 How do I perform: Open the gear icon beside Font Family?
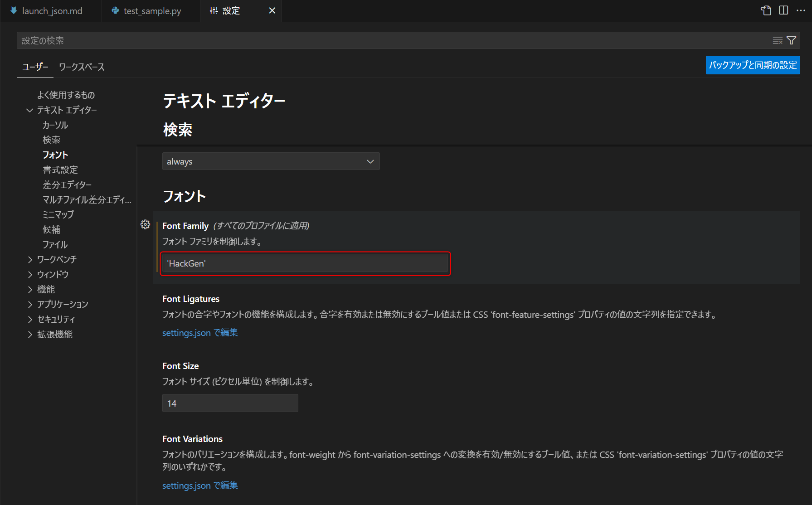(x=146, y=224)
